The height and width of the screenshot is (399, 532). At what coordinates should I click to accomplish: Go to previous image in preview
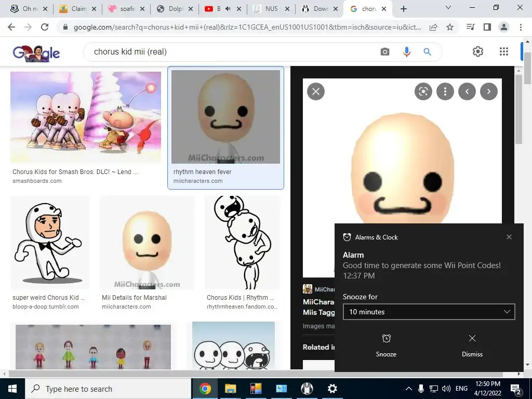point(467,91)
